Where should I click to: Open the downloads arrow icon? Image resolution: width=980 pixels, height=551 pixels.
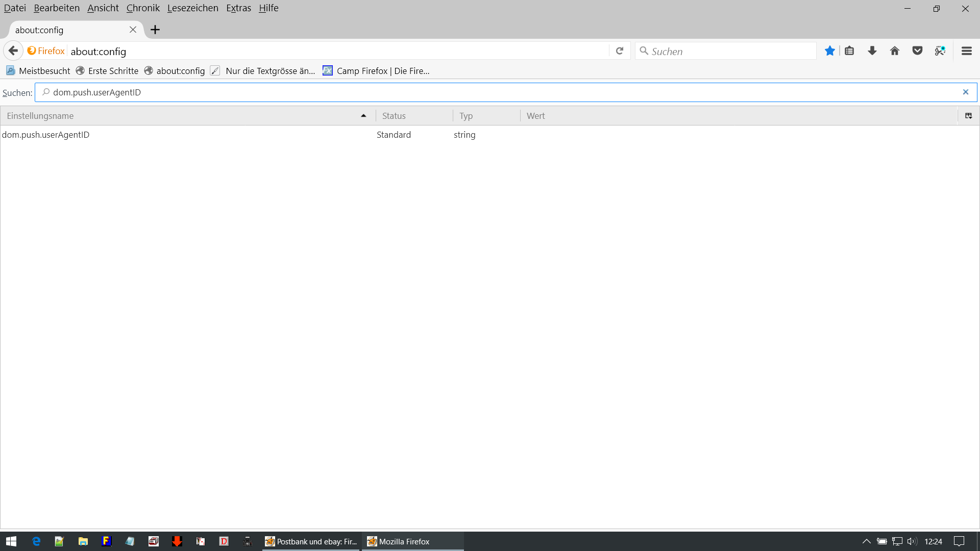pyautogui.click(x=872, y=51)
